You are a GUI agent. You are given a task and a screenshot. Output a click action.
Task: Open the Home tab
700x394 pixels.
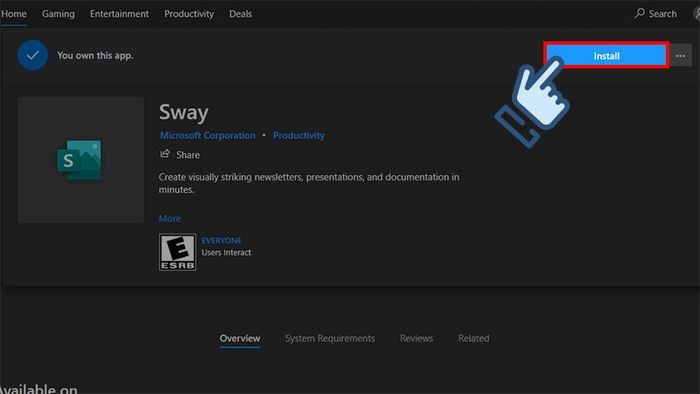coord(13,14)
